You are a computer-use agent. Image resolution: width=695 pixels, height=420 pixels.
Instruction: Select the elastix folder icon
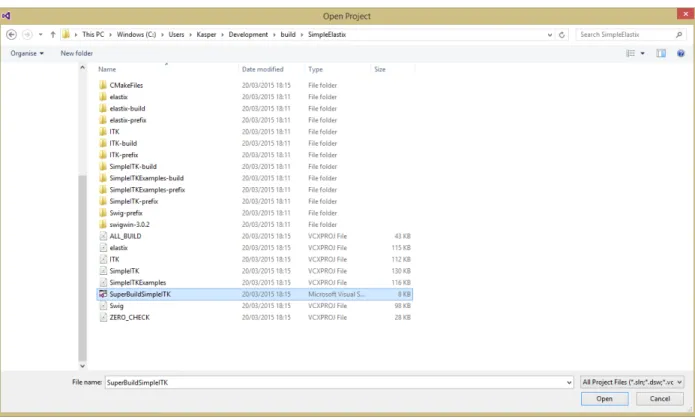click(103, 97)
